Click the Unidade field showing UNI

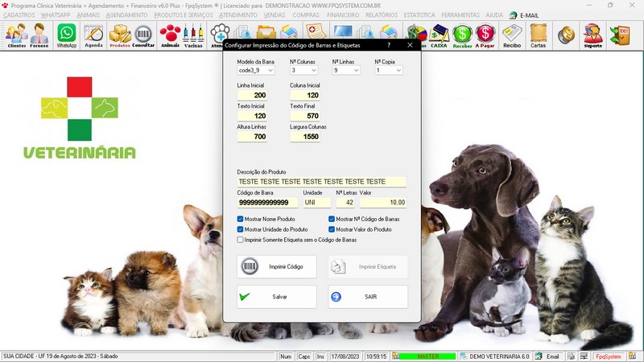[x=317, y=203]
